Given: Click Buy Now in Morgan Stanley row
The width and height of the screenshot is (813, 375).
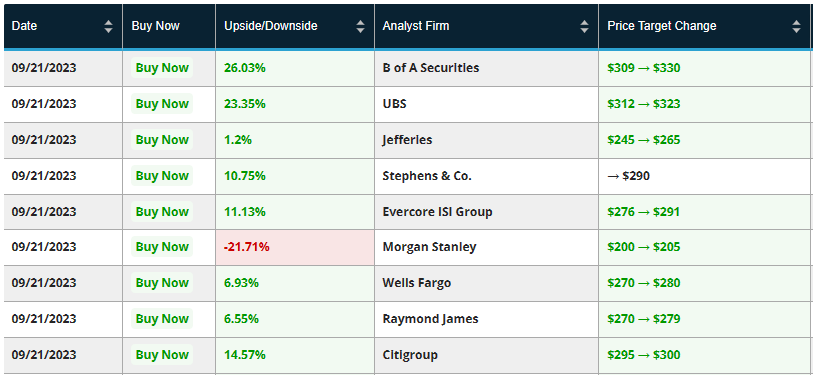Looking at the screenshot, I should [162, 247].
